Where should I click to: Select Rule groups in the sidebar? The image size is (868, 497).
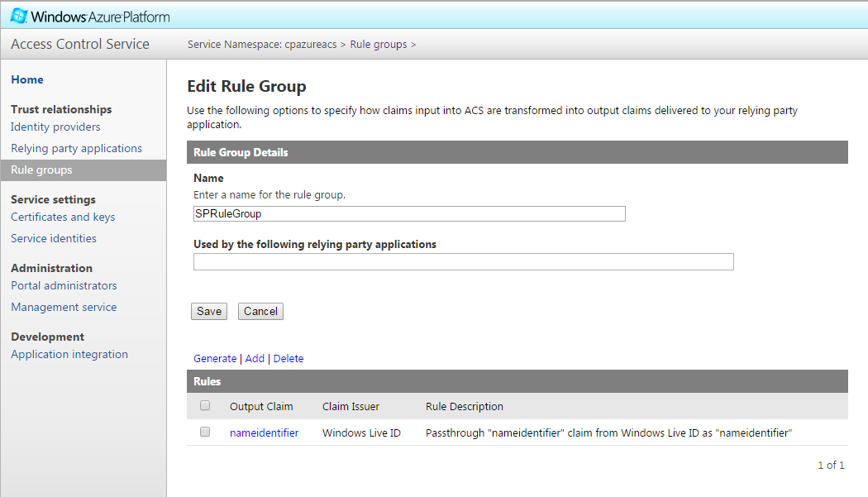83,170
